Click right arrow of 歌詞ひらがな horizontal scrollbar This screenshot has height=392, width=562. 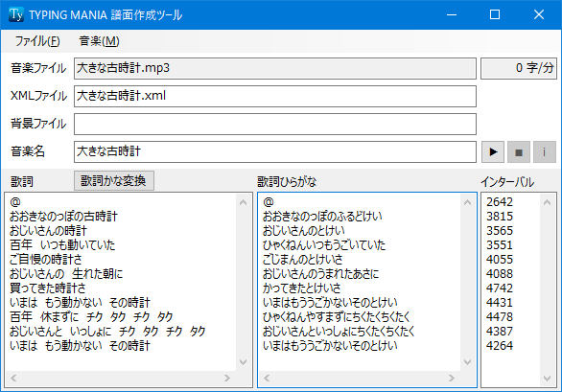coord(452,378)
